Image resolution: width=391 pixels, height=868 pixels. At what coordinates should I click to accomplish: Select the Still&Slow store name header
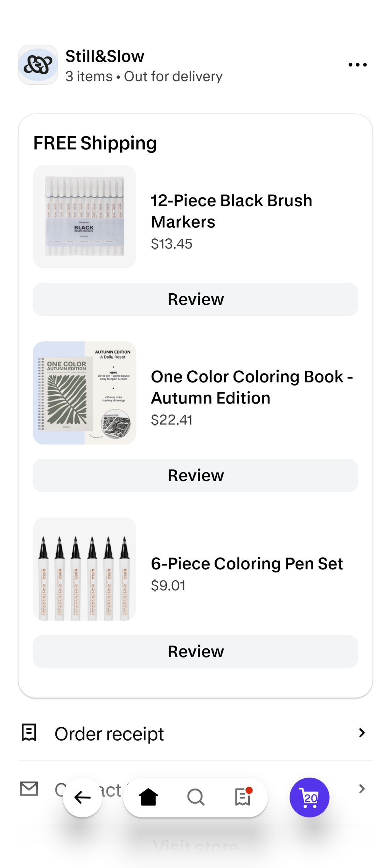[105, 56]
